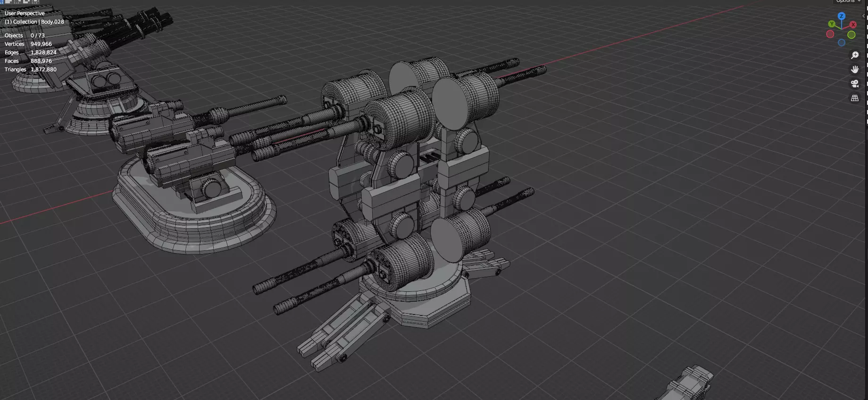Click the green Y axis gizmo handle
This screenshot has width=868, height=400.
[x=831, y=24]
